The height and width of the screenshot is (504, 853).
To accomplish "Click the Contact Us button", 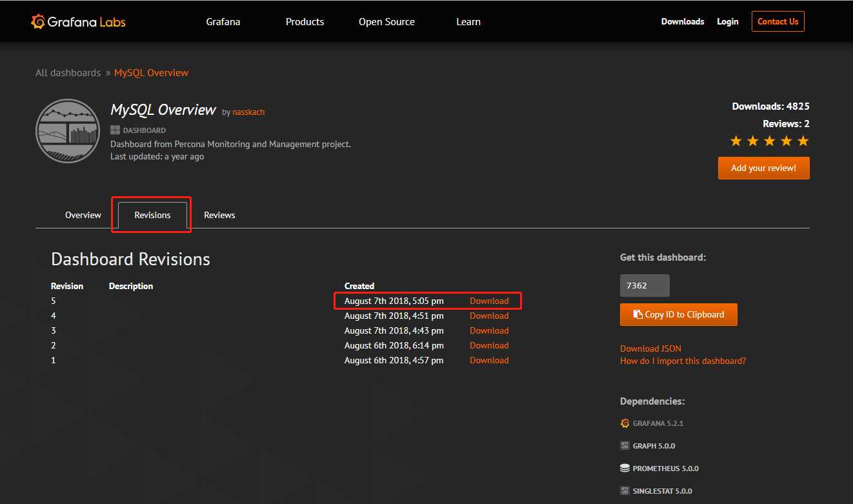I will coord(778,21).
